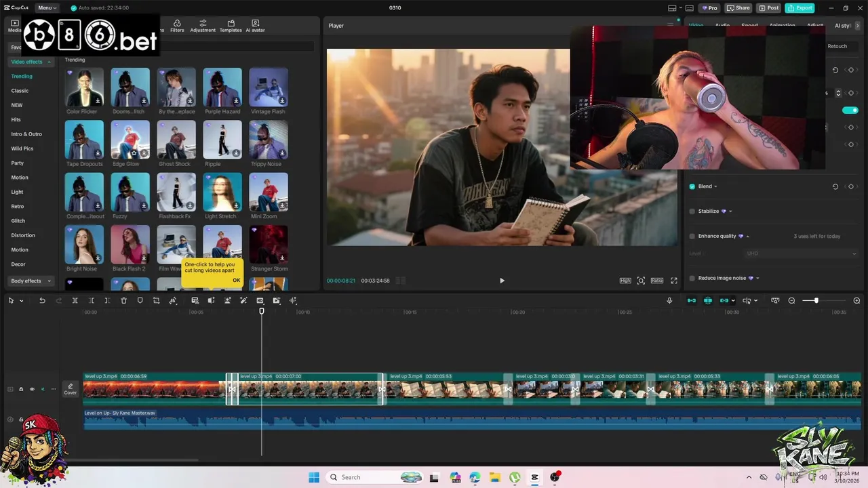Open the Menu dropdown

[47, 8]
